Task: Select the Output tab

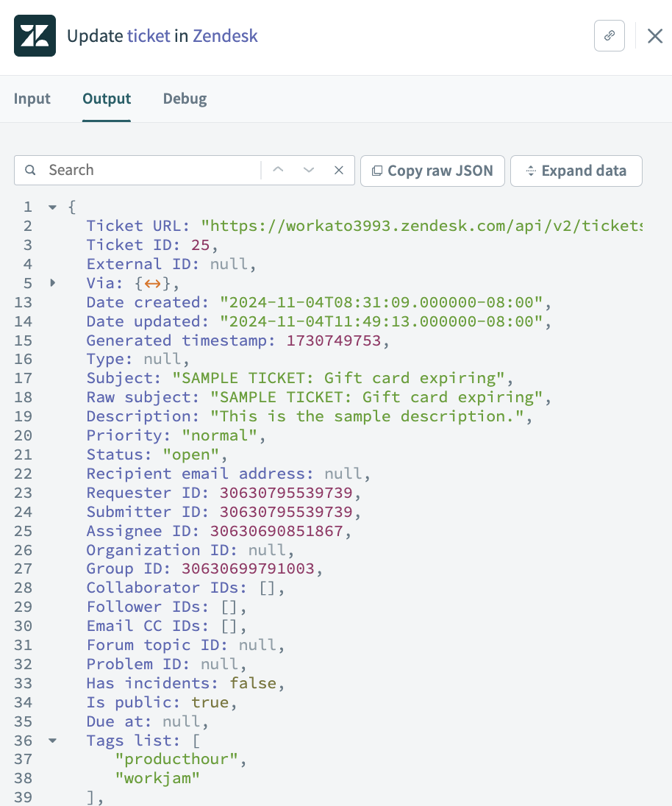Action: pyautogui.click(x=106, y=98)
